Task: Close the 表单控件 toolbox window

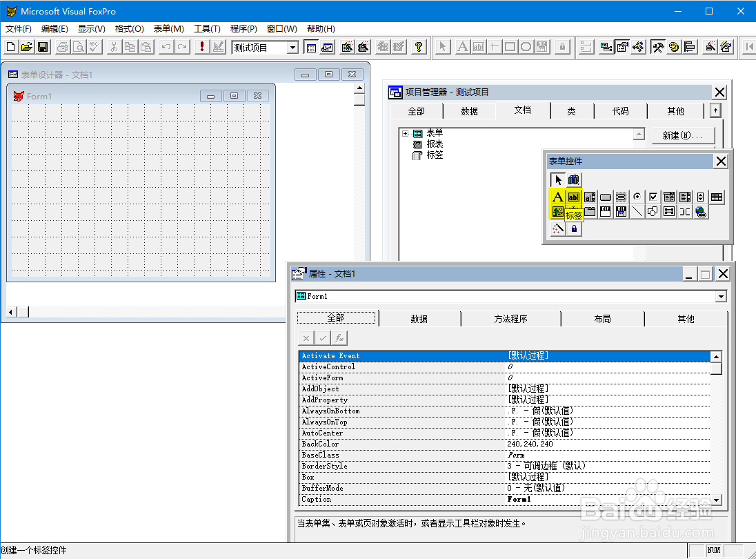Action: [x=721, y=161]
